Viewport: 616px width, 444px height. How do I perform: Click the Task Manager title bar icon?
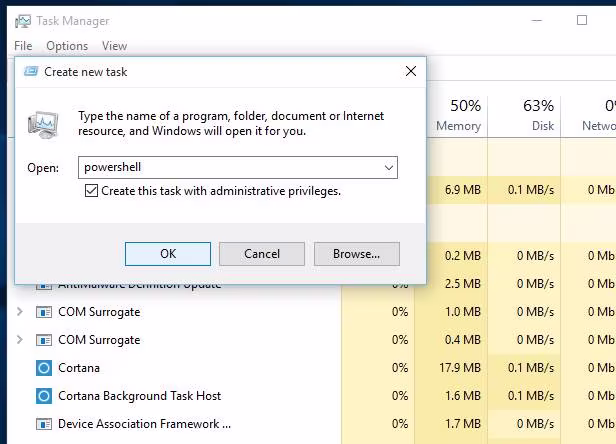point(23,21)
